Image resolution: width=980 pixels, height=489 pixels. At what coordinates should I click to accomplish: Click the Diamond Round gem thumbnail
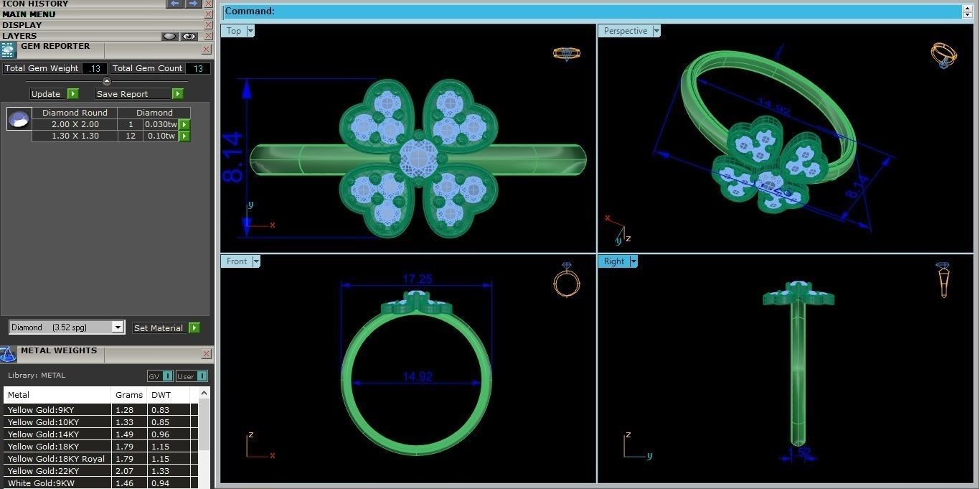tap(19, 119)
